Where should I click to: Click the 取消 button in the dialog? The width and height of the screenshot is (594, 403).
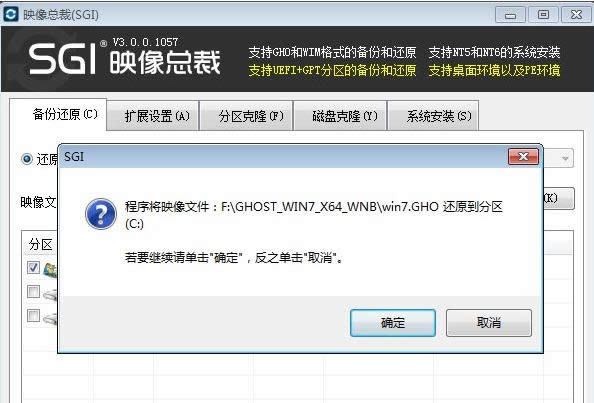point(489,323)
